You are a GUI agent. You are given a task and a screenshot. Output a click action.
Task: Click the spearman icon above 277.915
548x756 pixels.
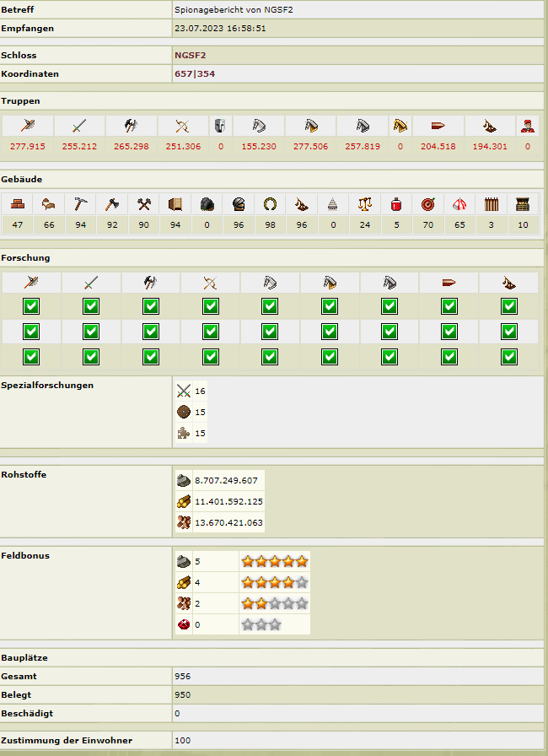[x=28, y=126]
